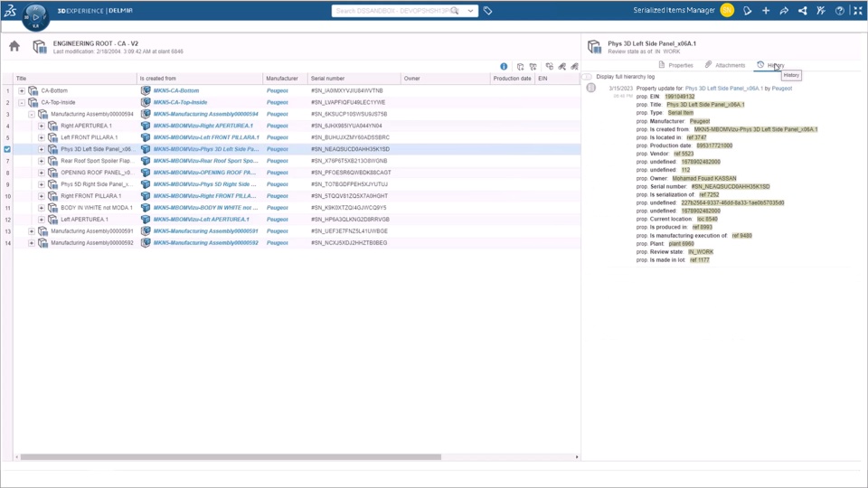Click the last toolbar icon above EIN
Image resolution: width=868 pixels, height=488 pixels.
click(x=575, y=66)
